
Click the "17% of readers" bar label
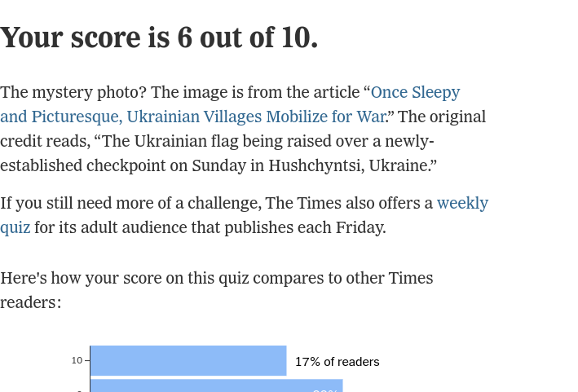(x=337, y=362)
